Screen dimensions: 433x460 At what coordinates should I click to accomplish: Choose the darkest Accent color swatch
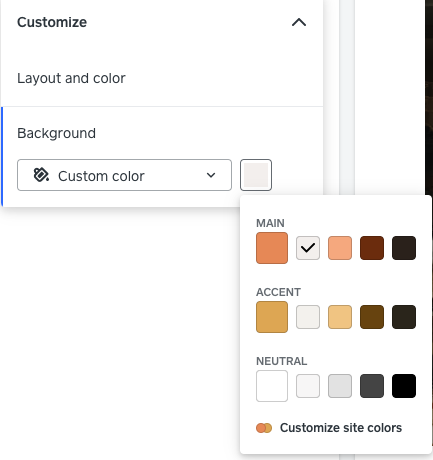404,317
